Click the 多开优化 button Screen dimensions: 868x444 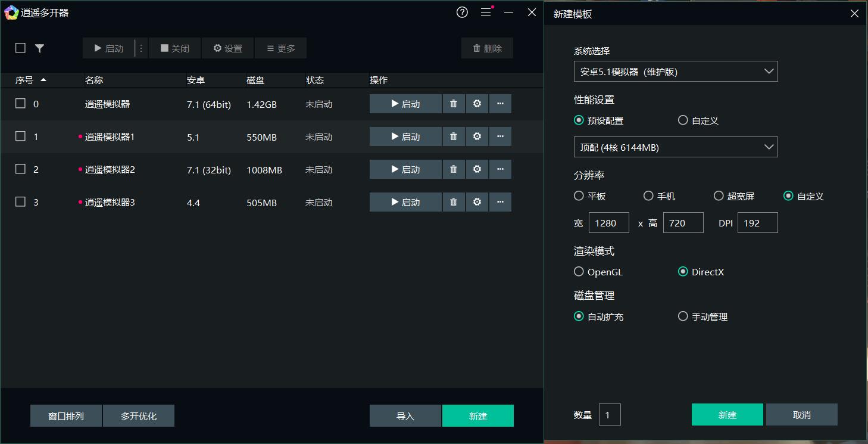tap(139, 416)
